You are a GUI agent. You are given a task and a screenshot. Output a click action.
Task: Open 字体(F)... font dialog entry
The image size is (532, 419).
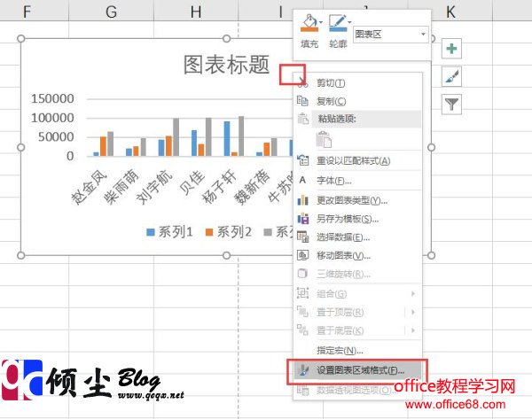point(357,181)
